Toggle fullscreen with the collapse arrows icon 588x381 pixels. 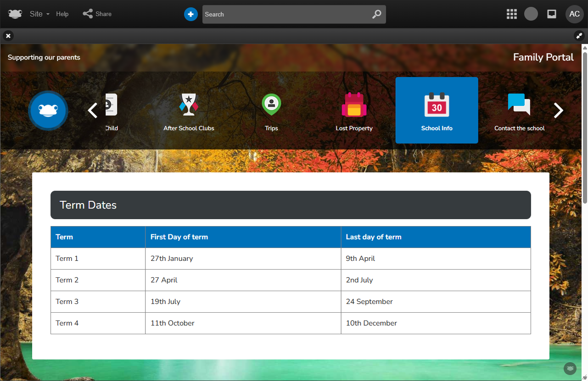point(579,36)
